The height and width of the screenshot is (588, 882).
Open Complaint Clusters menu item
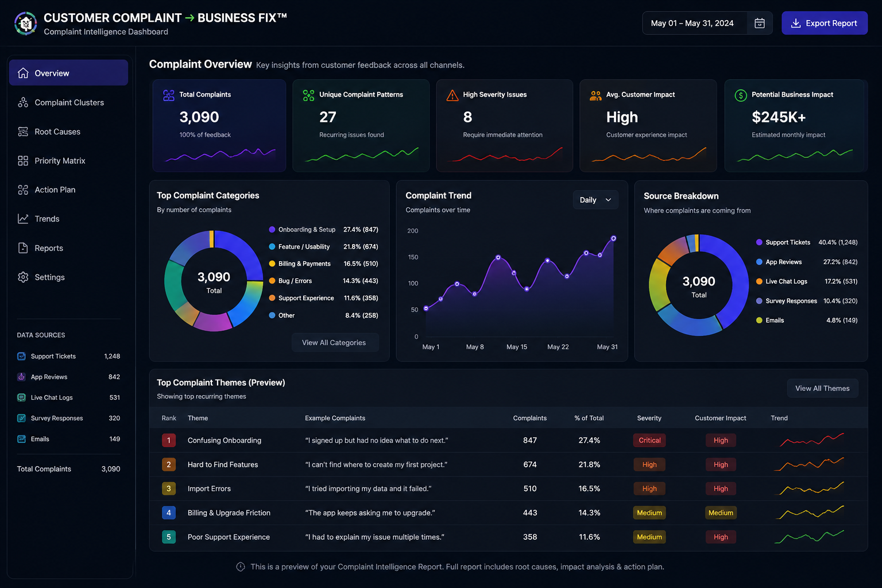[x=68, y=102]
